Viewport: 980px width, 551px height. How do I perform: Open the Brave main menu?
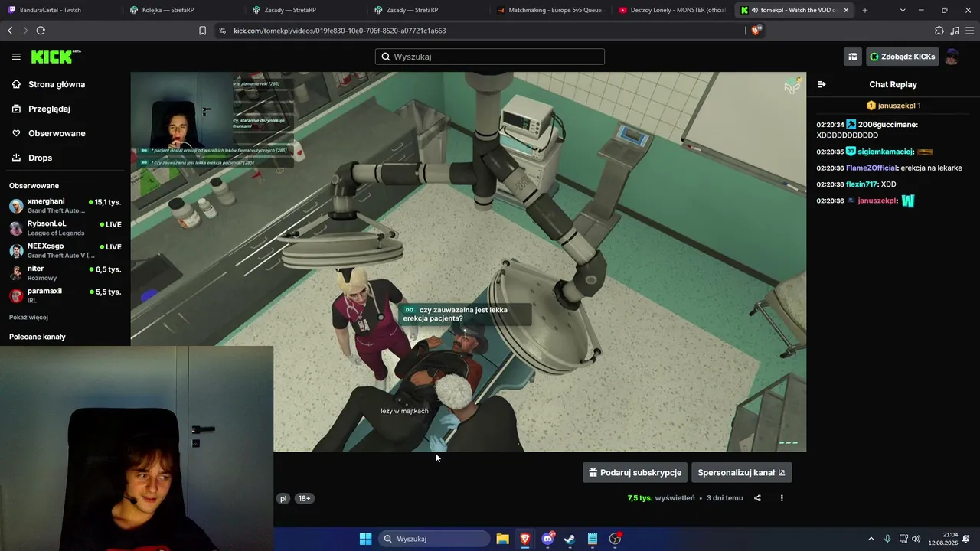[x=969, y=31]
